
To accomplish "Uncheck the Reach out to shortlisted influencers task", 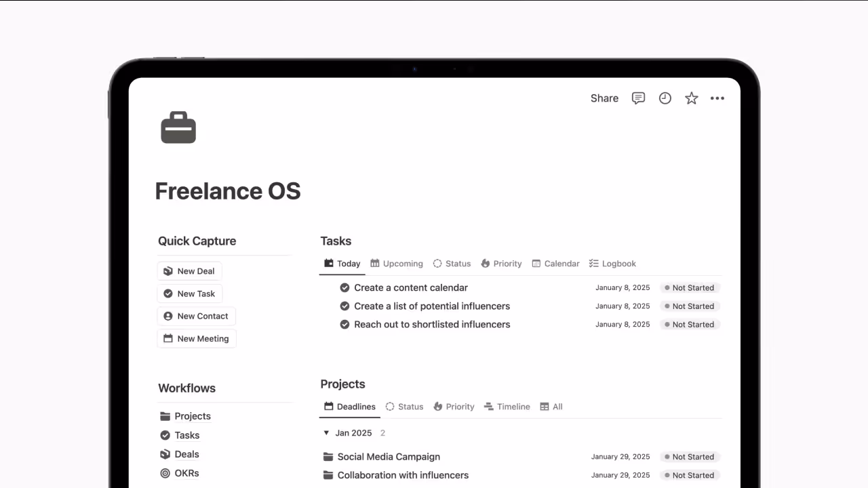I will [x=344, y=324].
